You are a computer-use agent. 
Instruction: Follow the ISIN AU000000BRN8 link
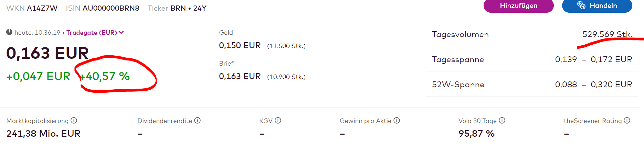(111, 8)
